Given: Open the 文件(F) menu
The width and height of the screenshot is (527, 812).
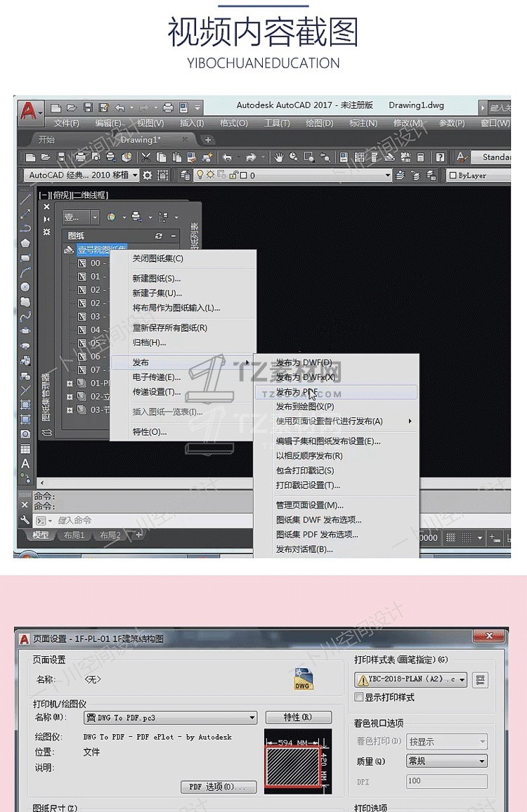Looking at the screenshot, I should point(66,123).
